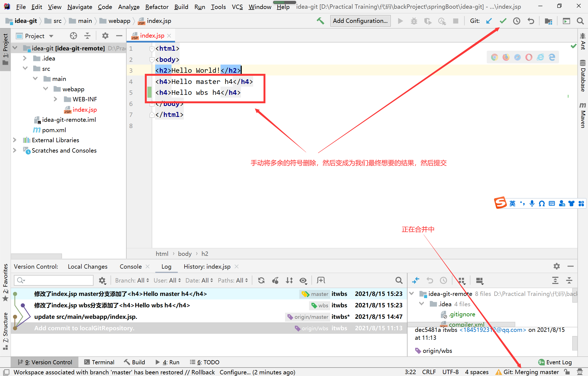The width and height of the screenshot is (588, 376).
Task: Open the Database side panel
Action: tap(583, 75)
